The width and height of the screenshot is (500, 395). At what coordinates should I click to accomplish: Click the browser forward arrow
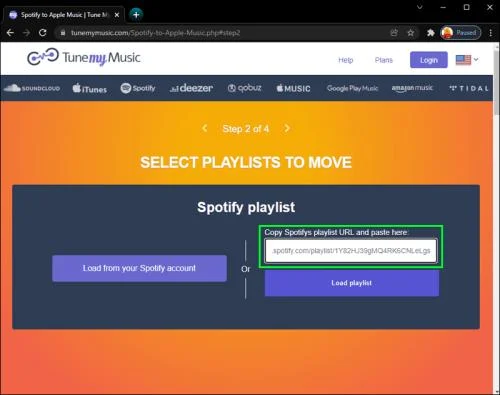[x=26, y=33]
